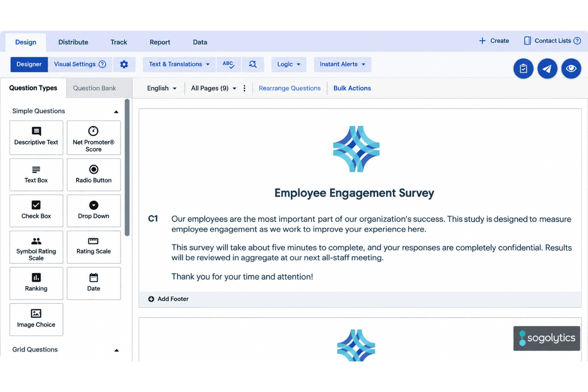The height and width of the screenshot is (392, 588).
Task: Collapse the Grid Questions section
Action: [x=116, y=350]
